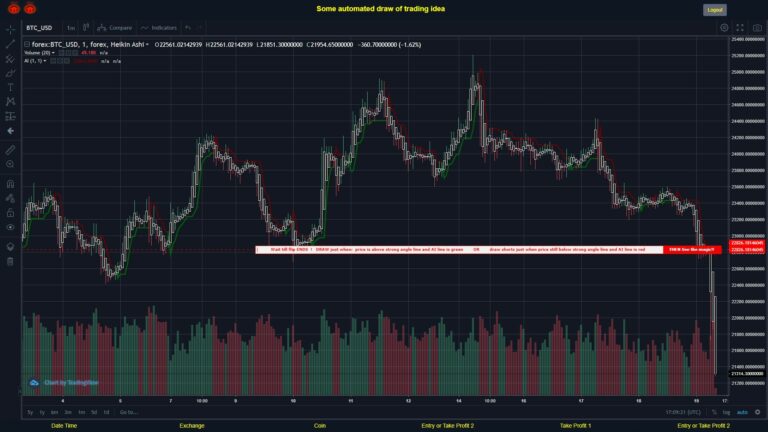Click the UTC clock time display
Screen dimensions: 768x432
point(683,412)
